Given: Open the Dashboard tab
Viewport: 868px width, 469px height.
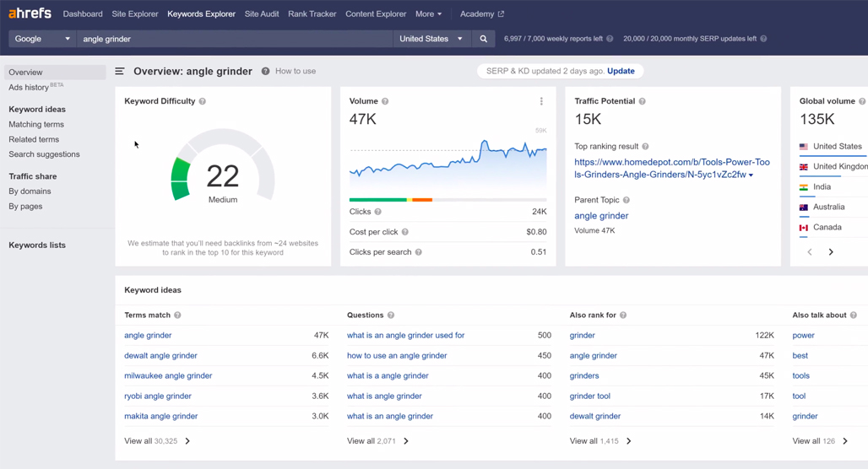Looking at the screenshot, I should tap(83, 13).
